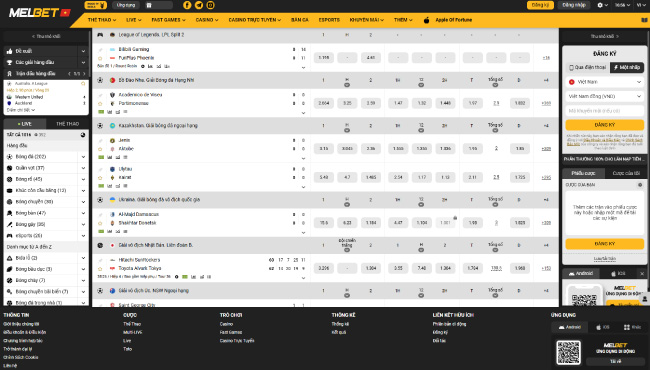Switch to the Cược của tôi tab
Image resolution: width=650 pixels, height=370 pixels.
[x=626, y=173]
